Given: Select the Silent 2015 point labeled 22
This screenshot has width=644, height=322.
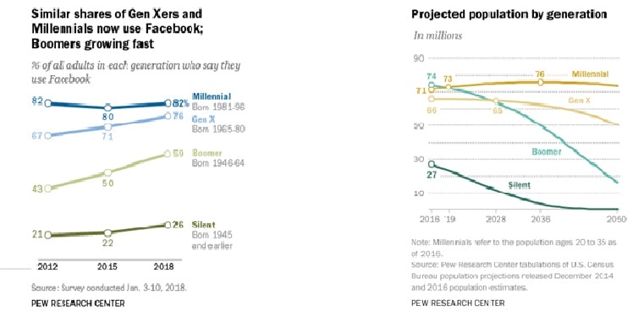Looking at the screenshot, I should coord(107,232).
